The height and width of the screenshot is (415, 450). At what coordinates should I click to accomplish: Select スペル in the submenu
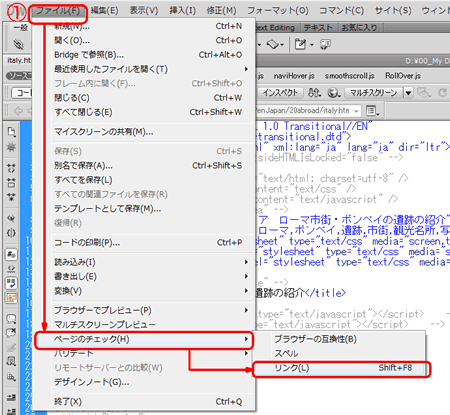(x=341, y=353)
